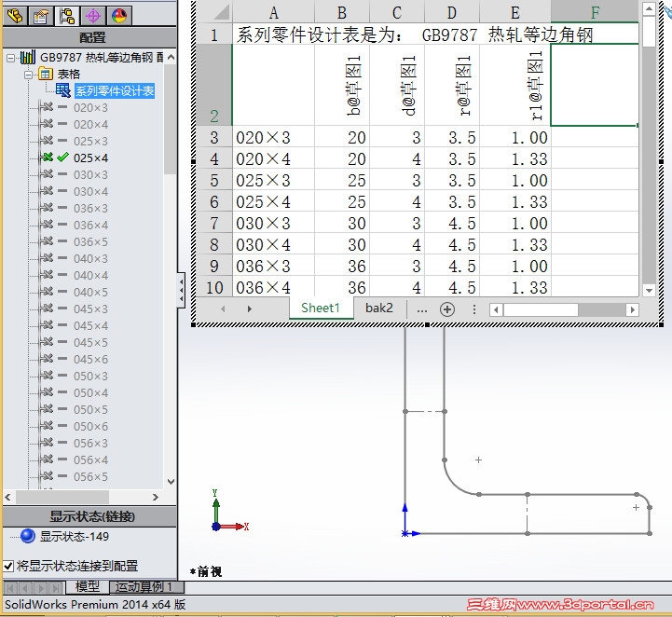Screen dimensions: 672x617
Task: Select configuration 040×5 in the tree
Action: click(x=90, y=292)
